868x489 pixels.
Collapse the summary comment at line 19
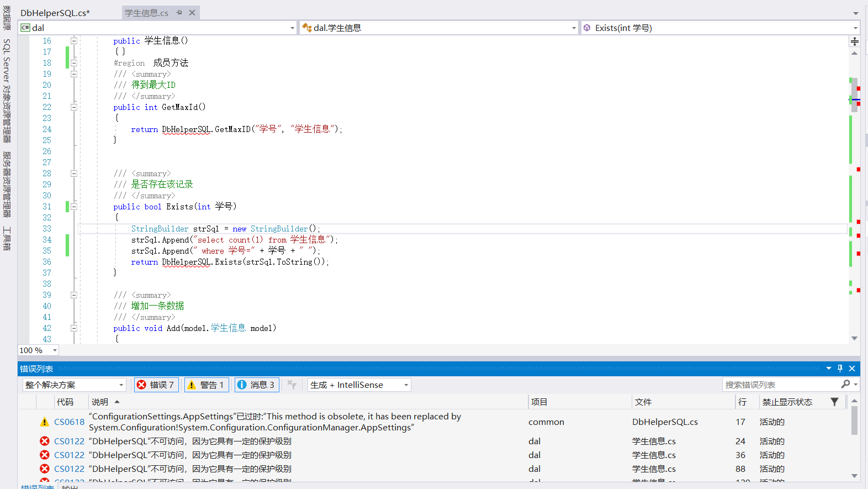click(73, 73)
